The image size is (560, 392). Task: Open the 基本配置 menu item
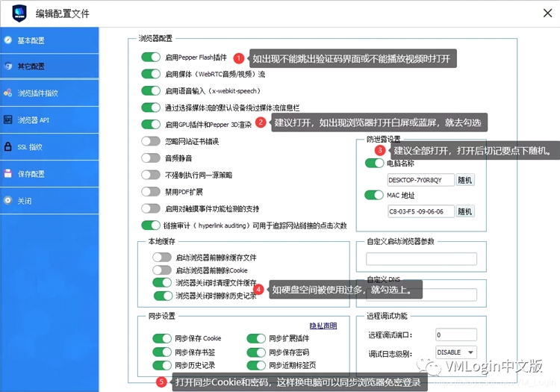tap(49, 40)
